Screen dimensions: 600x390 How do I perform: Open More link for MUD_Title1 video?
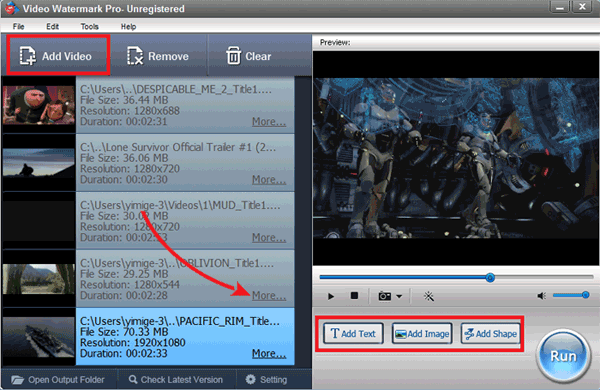coord(269,238)
